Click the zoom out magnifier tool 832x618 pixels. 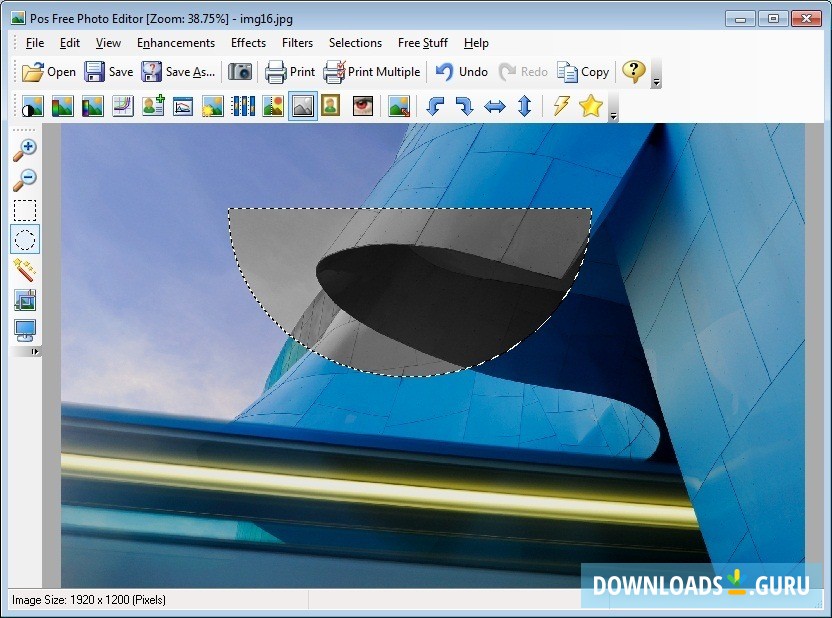pyautogui.click(x=25, y=180)
